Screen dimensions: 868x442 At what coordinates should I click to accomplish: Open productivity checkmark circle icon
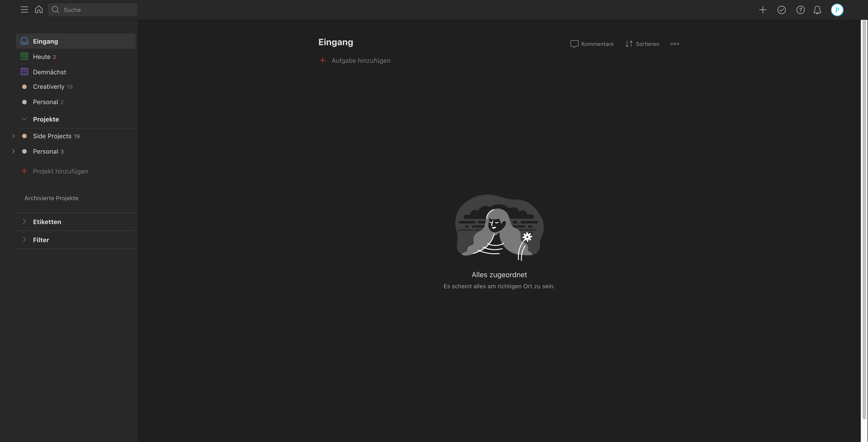(782, 10)
